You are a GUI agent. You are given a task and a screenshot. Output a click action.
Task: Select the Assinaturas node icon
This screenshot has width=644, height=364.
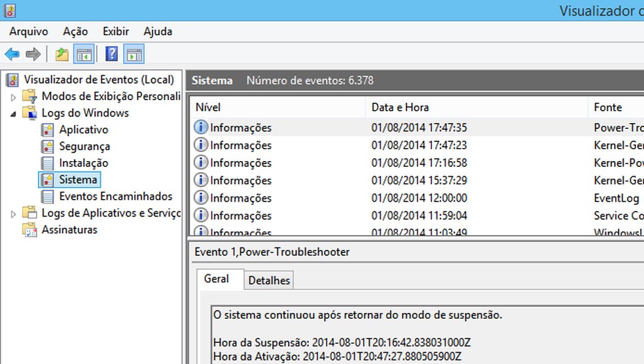pos(30,230)
